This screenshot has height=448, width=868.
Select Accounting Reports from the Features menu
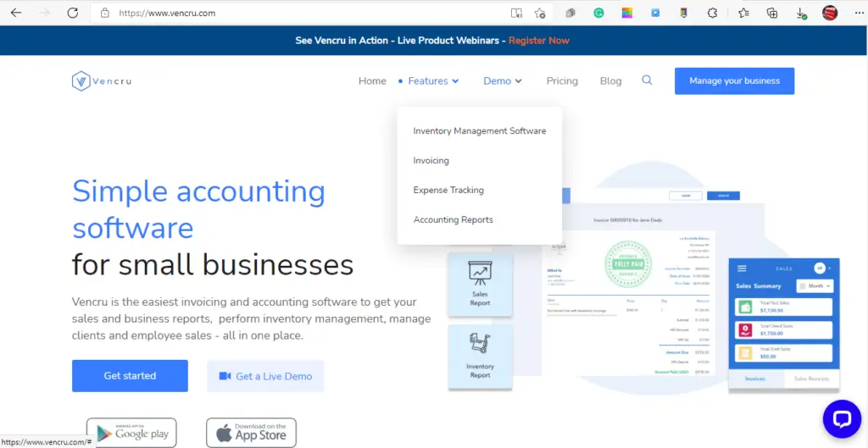453,219
